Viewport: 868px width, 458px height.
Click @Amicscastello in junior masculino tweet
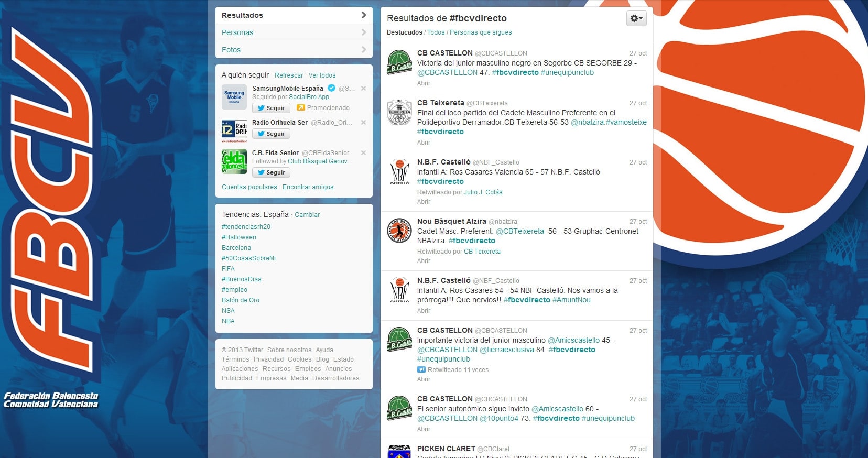(573, 340)
